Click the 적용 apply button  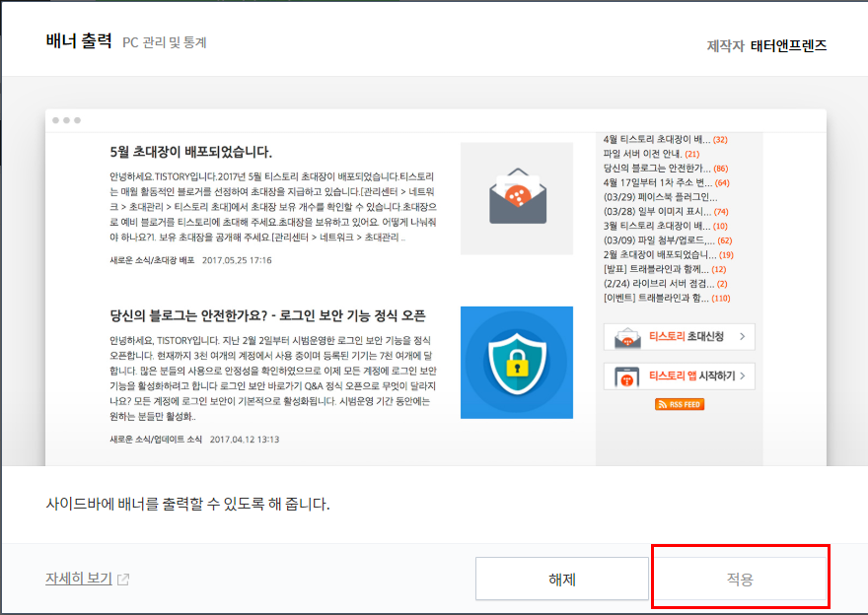(x=740, y=580)
